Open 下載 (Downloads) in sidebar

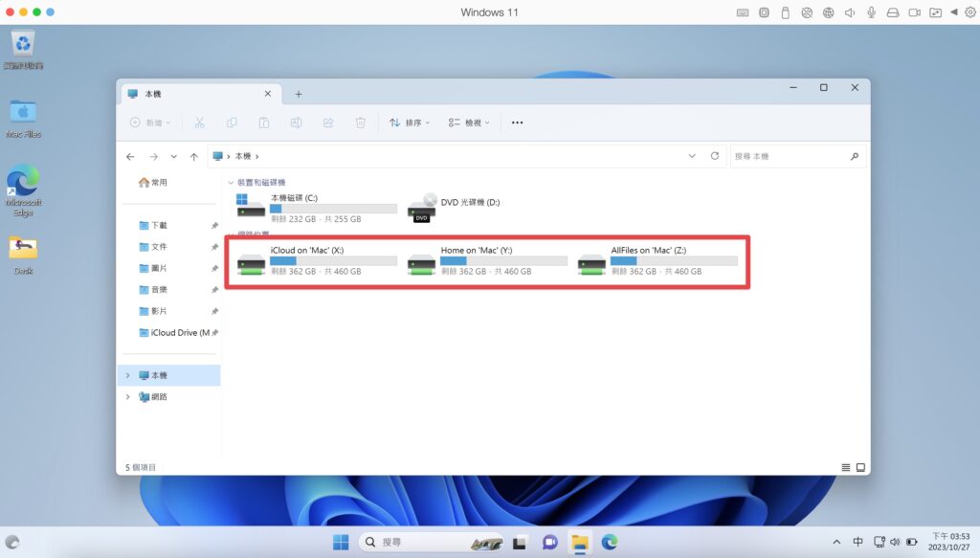(152, 225)
